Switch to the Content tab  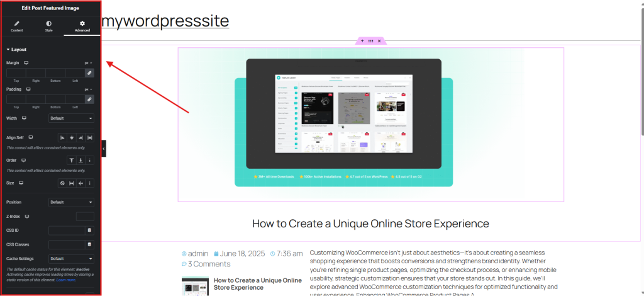coord(17,26)
